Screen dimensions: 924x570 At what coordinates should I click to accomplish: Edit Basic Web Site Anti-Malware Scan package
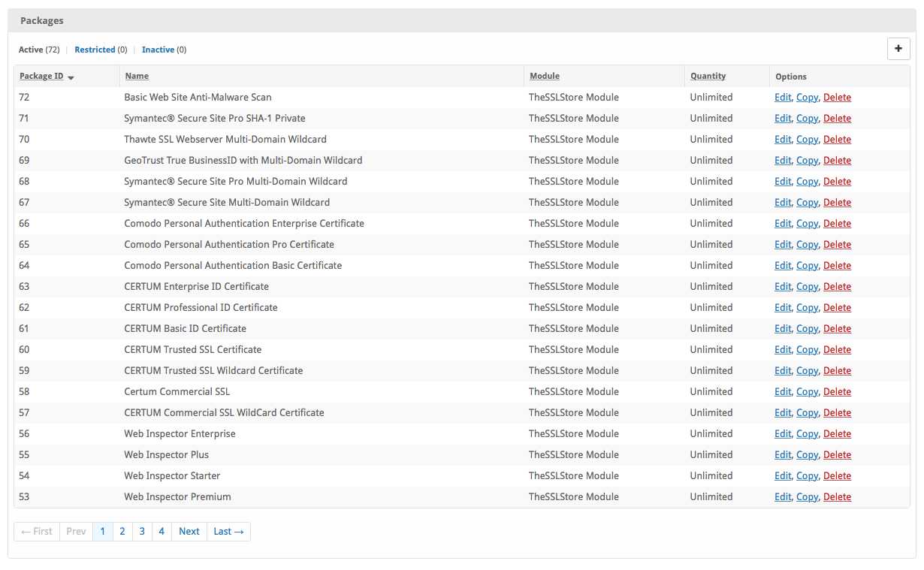(783, 98)
